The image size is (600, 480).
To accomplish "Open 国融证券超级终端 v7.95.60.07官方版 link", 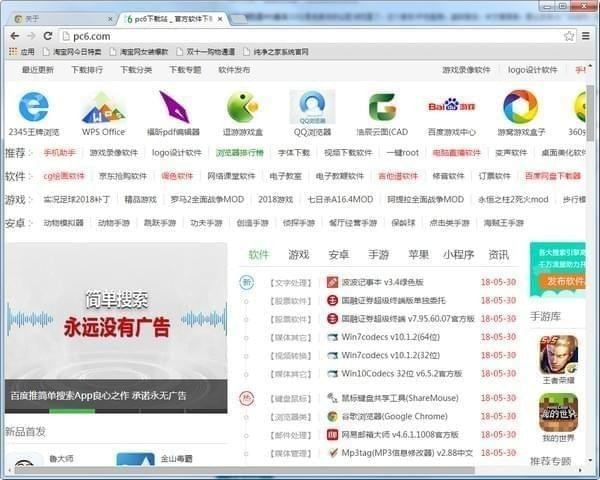I will tap(408, 318).
